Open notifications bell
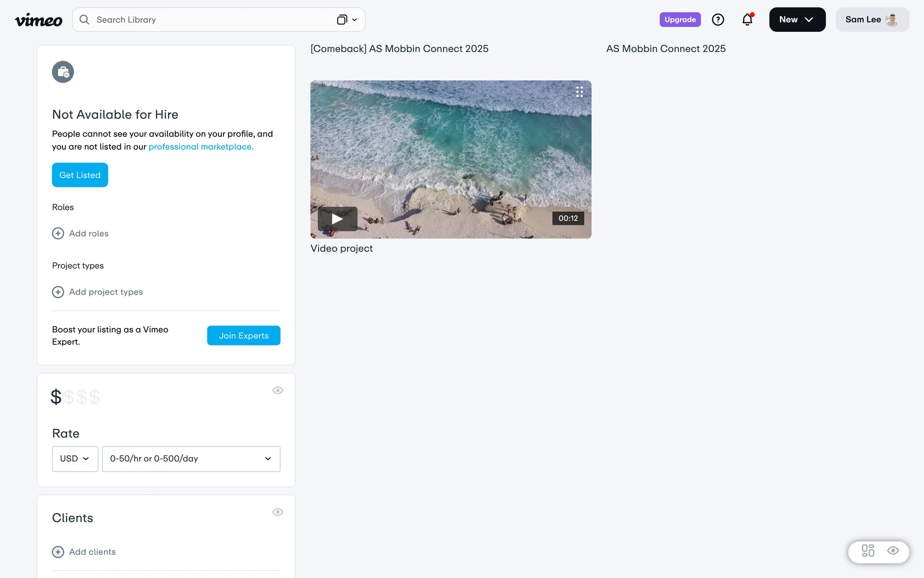This screenshot has width=924, height=578. coord(747,20)
